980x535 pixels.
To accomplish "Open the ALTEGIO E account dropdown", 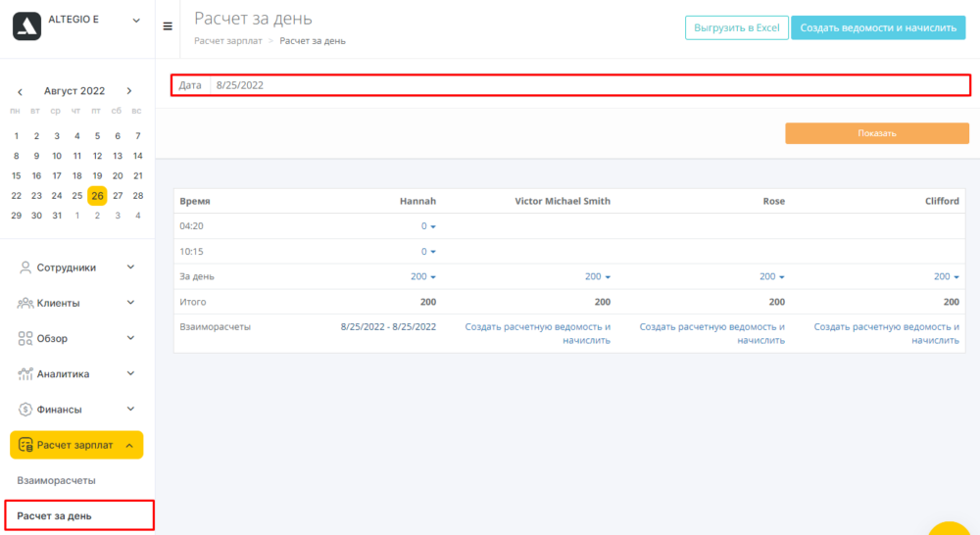I will point(136,21).
